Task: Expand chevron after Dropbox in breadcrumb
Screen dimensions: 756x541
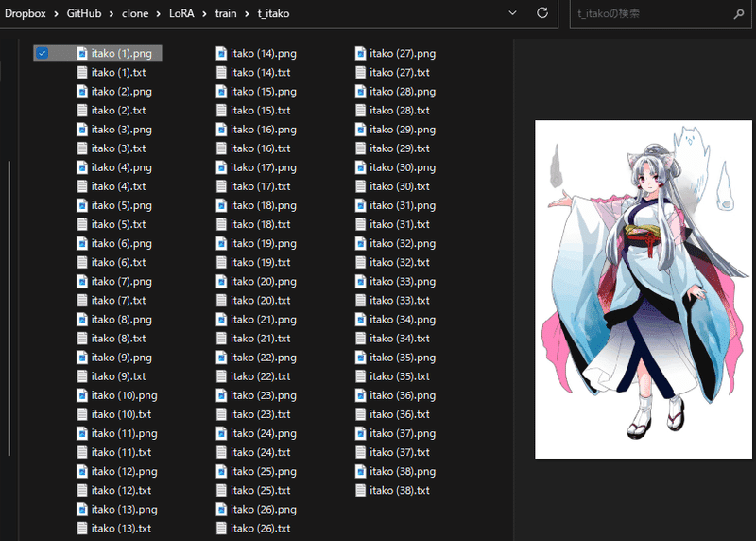Action: [x=57, y=14]
